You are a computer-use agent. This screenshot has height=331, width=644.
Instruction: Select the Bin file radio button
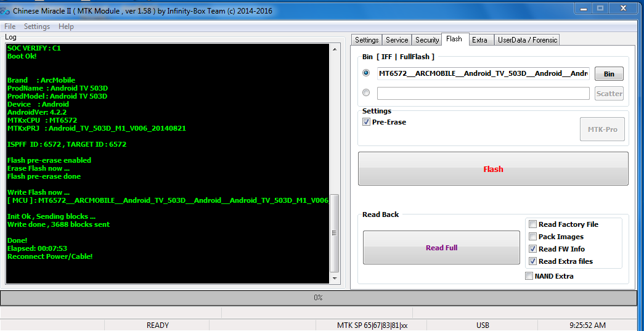tap(366, 73)
